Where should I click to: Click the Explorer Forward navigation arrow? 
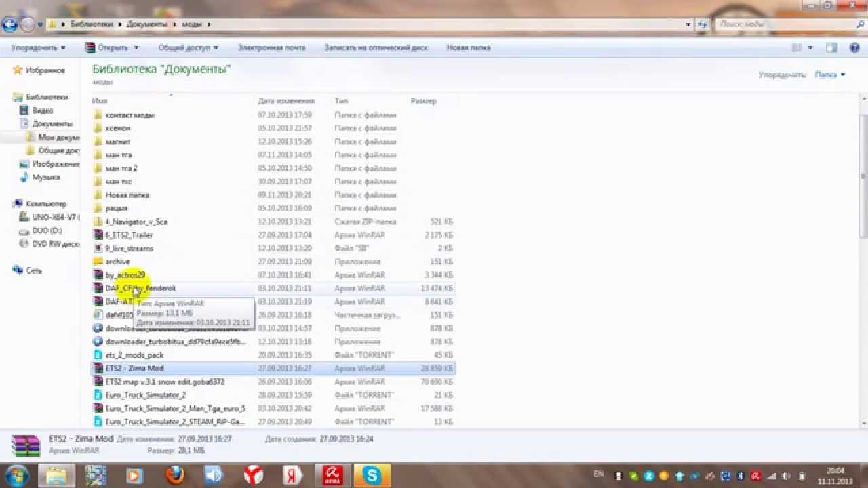(28, 24)
